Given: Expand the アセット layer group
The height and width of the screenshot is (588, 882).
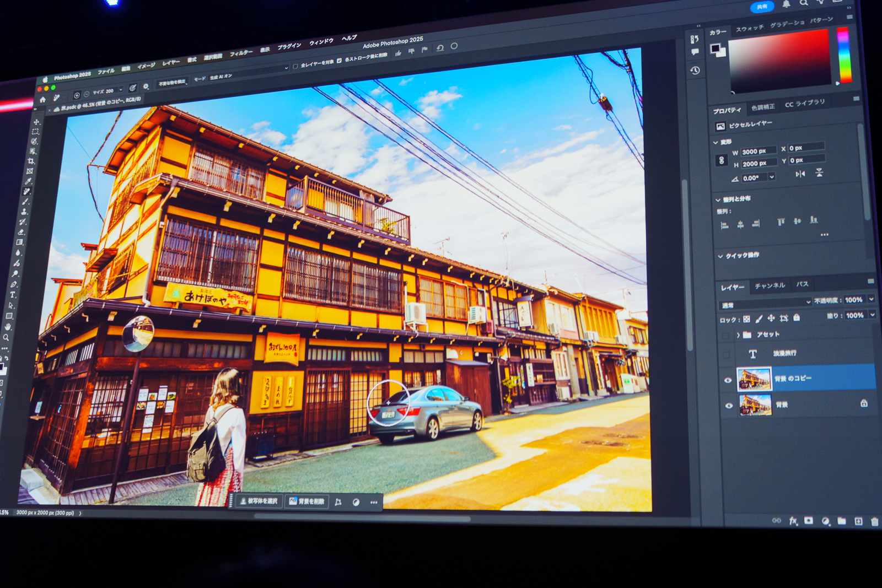Looking at the screenshot, I should 738,334.
